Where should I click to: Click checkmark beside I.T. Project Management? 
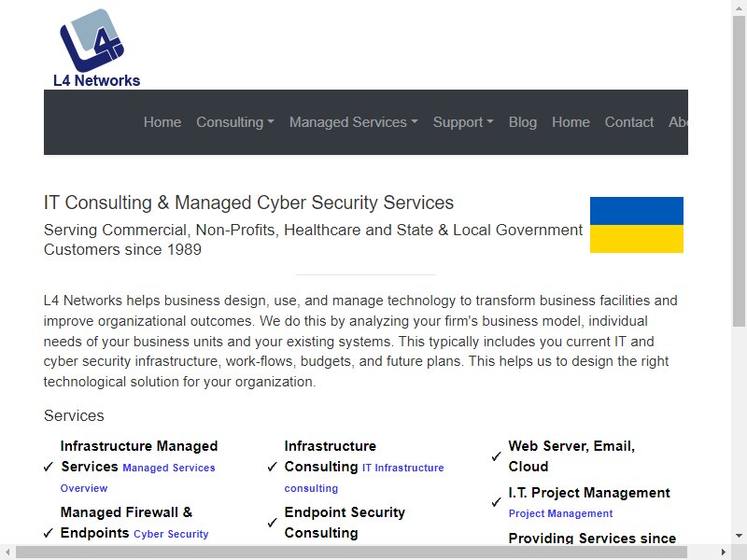tap(496, 502)
